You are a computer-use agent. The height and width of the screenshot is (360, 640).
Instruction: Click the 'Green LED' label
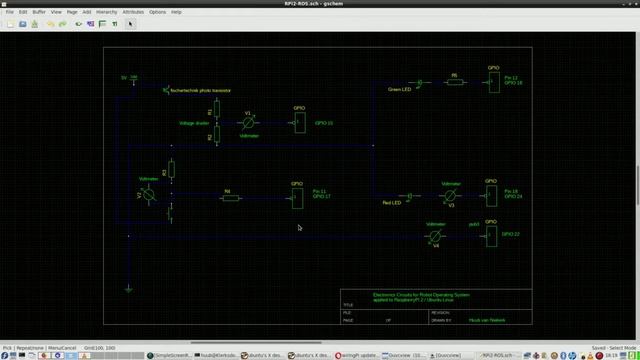point(399,89)
